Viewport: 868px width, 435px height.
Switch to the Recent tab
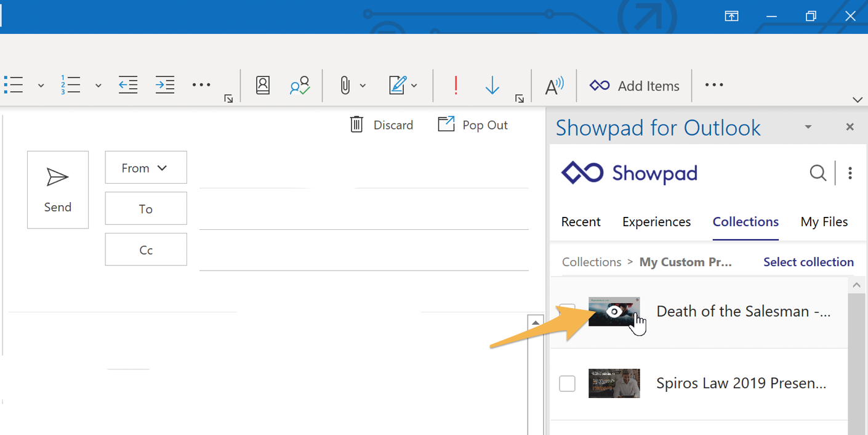click(x=581, y=222)
